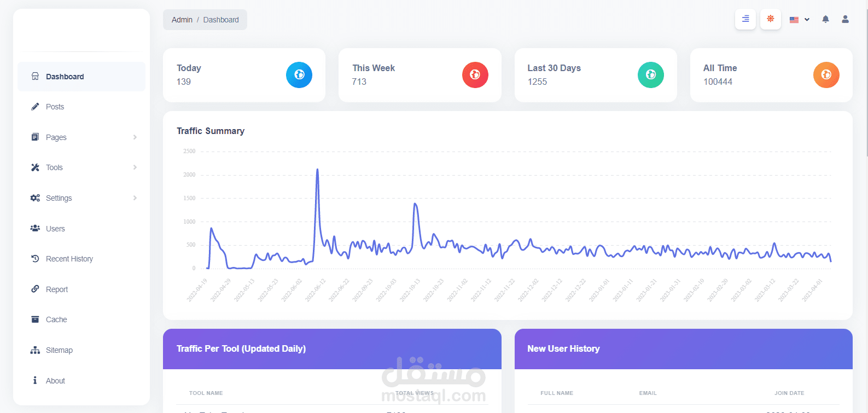
Task: Click the Last 30 Days green globe icon
Action: coord(651,75)
